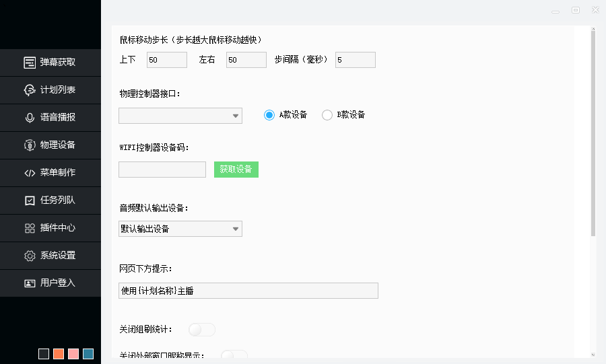Select the 物理设备 sidebar icon

(30, 145)
